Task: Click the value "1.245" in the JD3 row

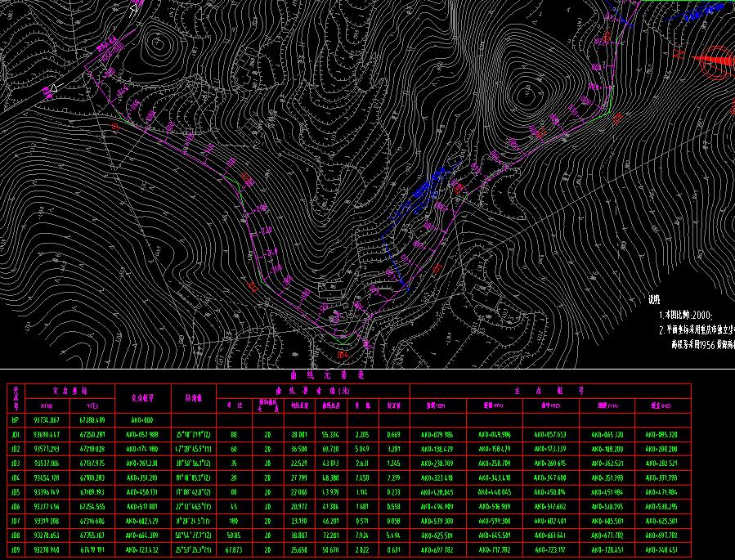Action: [394, 464]
